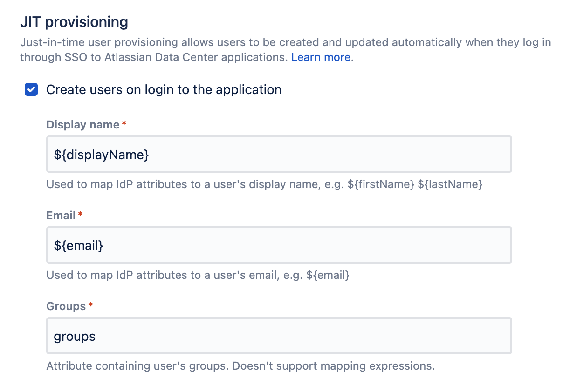Click the "Groups" field label
Viewport: 563px width, 392px height.
tap(66, 306)
